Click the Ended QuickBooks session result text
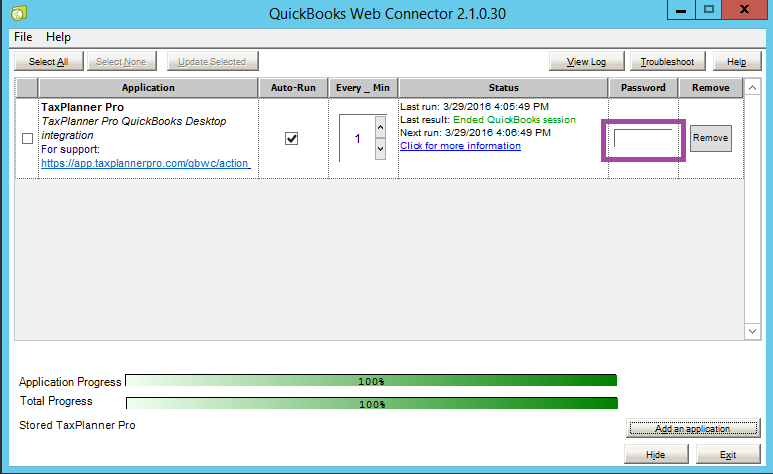773x474 pixels. click(x=514, y=119)
